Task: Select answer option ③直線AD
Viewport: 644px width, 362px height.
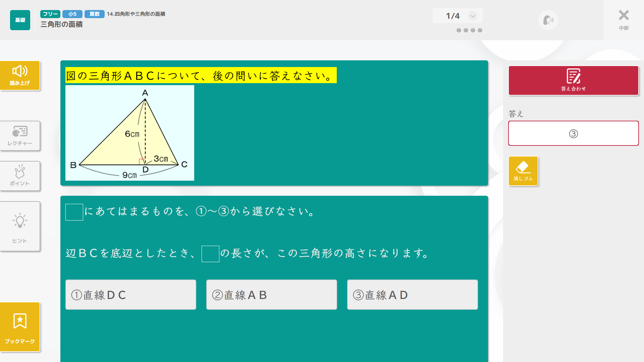Action: click(x=413, y=295)
